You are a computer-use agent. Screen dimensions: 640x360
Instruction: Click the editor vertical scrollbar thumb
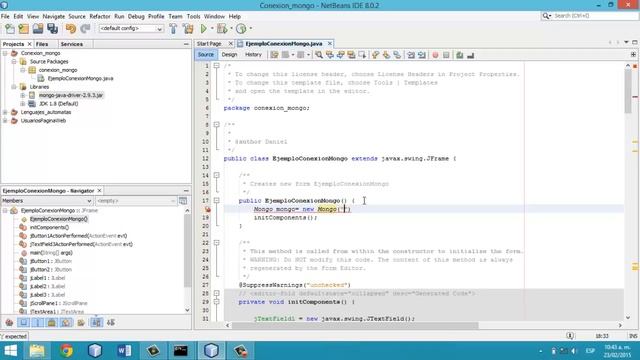pyautogui.click(x=628, y=92)
